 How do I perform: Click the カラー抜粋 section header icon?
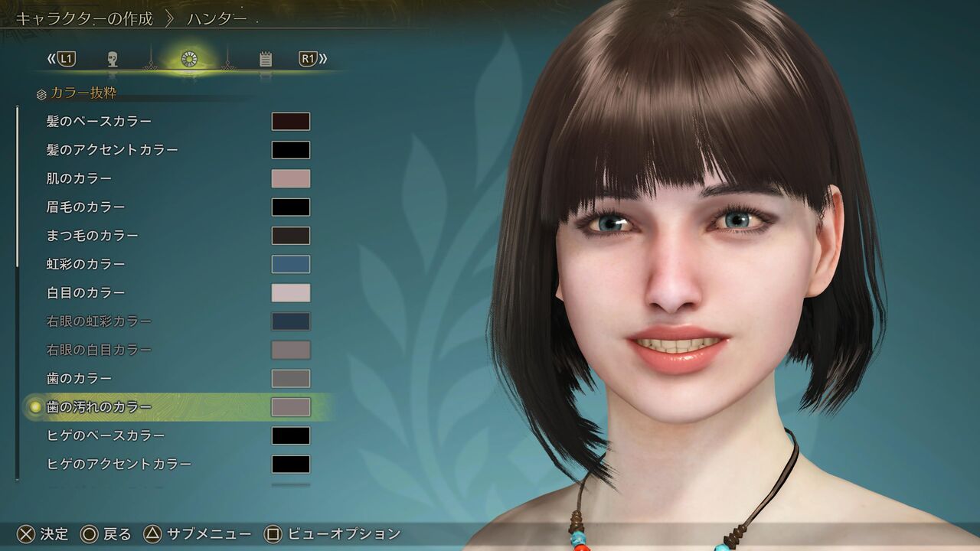click(x=41, y=94)
